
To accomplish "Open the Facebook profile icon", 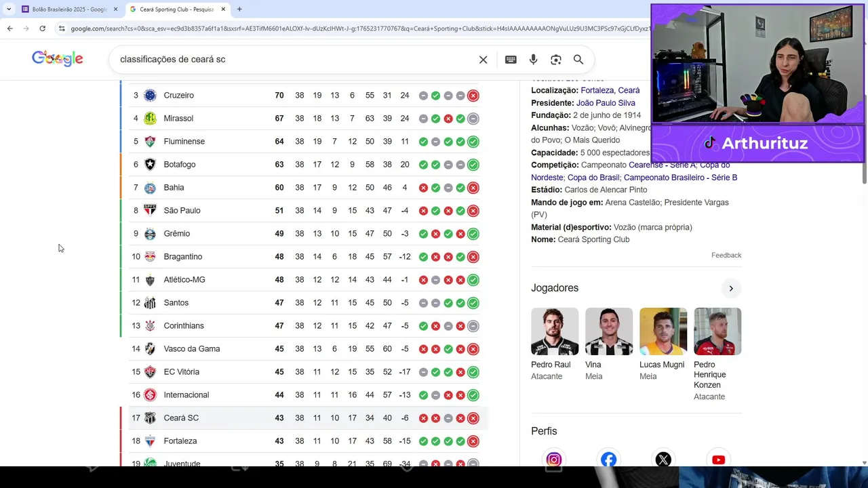I will click(x=609, y=460).
